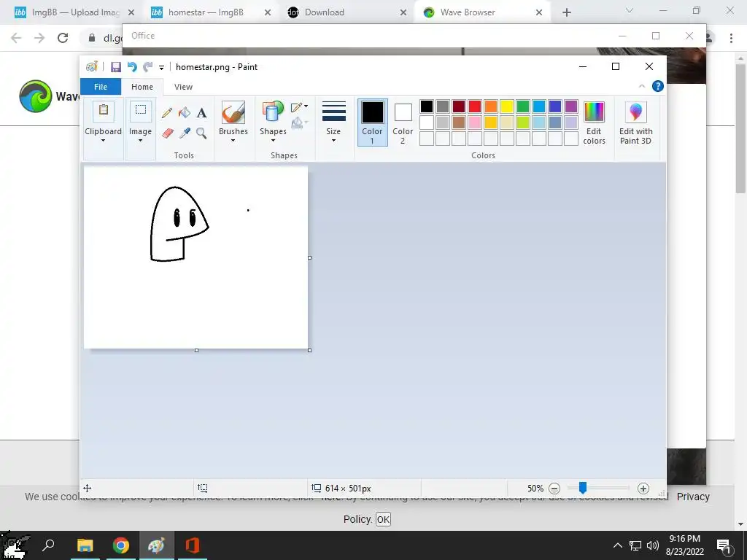The width and height of the screenshot is (747, 560).
Task: Click the Homestar drawing on the canvas
Action: 179,224
